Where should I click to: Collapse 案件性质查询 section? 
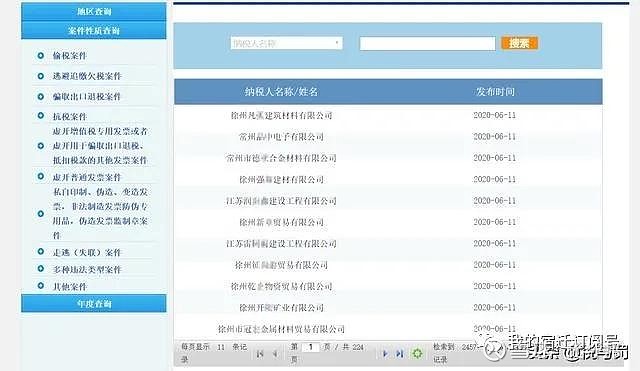[94, 31]
